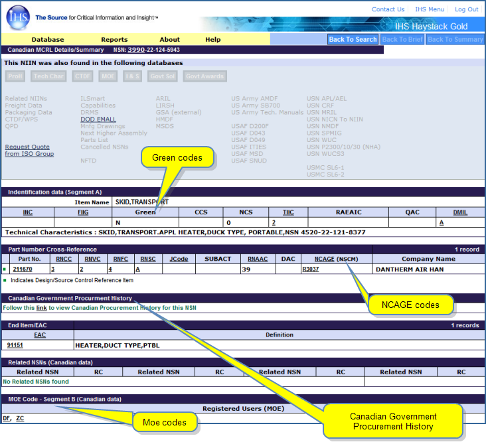Image resolution: width=486 pixels, height=448 pixels.
Task: Click the Back To Search button
Action: 353,40
